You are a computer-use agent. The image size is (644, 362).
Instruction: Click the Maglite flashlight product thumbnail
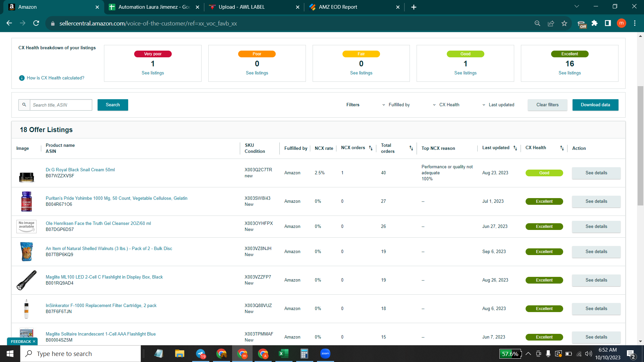26,280
